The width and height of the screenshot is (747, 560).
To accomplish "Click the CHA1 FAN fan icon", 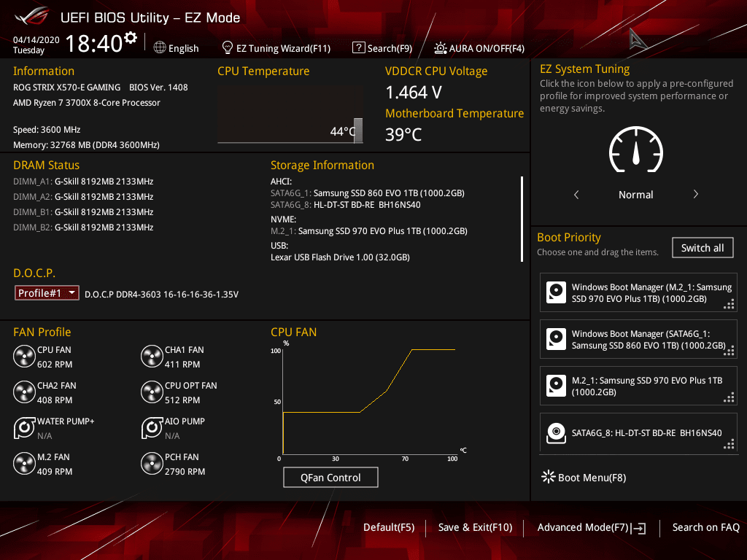I will (x=152, y=357).
